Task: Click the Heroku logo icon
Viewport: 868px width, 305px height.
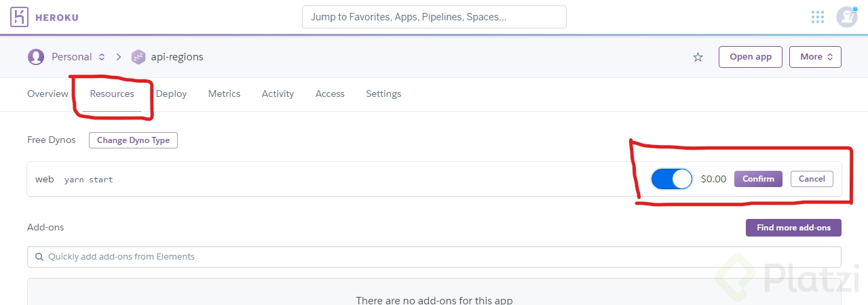Action: click(19, 17)
